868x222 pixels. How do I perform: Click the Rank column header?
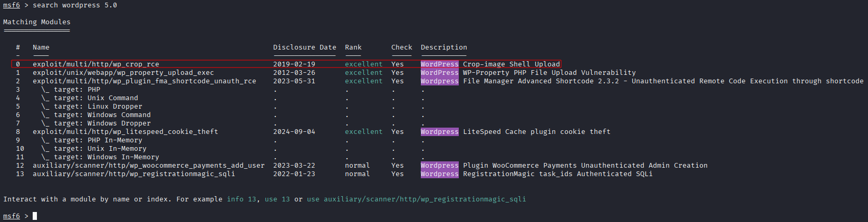coord(353,47)
